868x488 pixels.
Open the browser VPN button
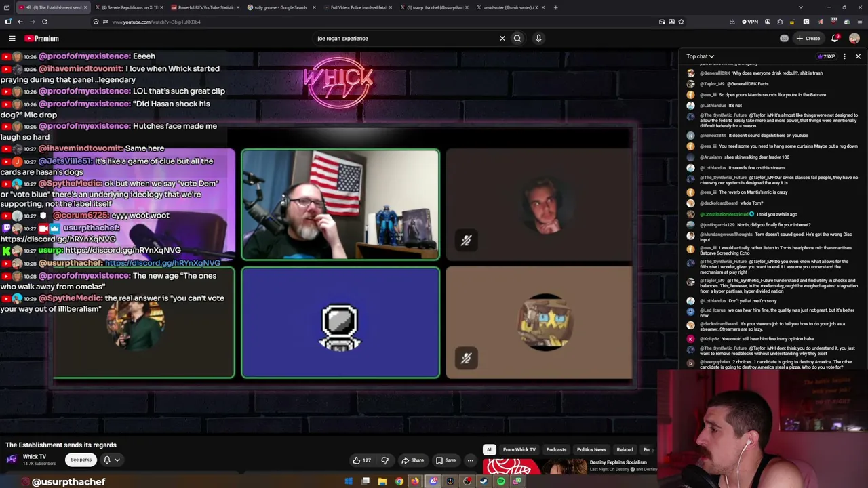click(x=749, y=22)
